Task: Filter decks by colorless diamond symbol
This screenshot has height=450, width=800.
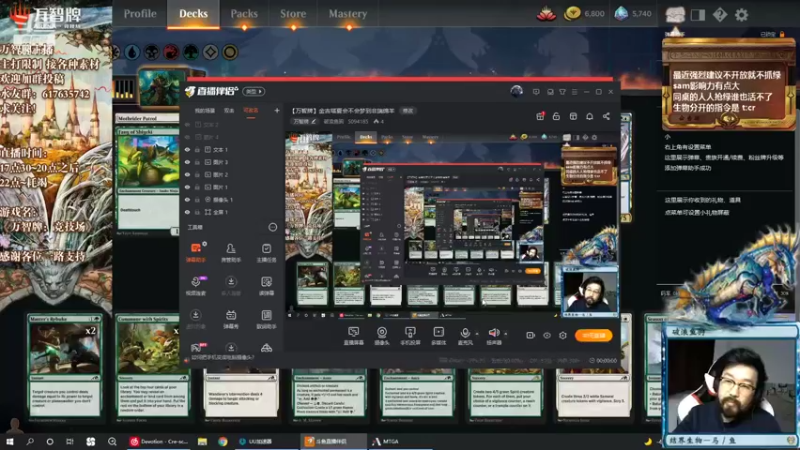Action: 210,52
